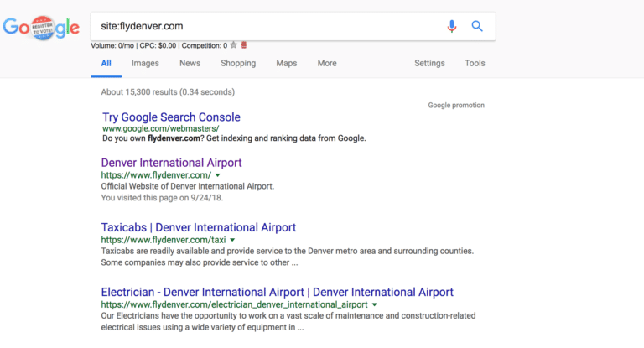Click the 'CPC: $0.00' text
The width and height of the screenshot is (644, 348).
(x=158, y=45)
